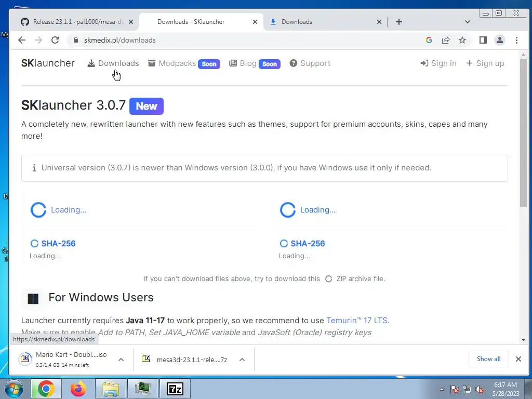The height and width of the screenshot is (399, 532).
Task: Click the right Loading... download button
Action: (308, 210)
